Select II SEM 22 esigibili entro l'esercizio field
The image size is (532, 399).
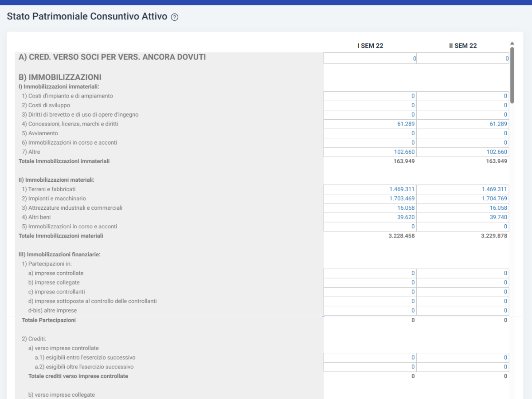tap(463, 358)
